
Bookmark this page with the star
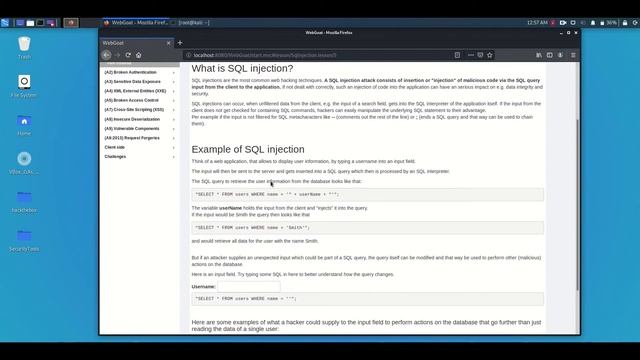[x=490, y=55]
